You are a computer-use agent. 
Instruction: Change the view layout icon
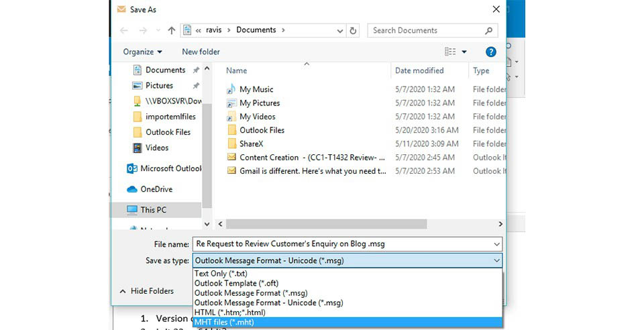coord(450,52)
